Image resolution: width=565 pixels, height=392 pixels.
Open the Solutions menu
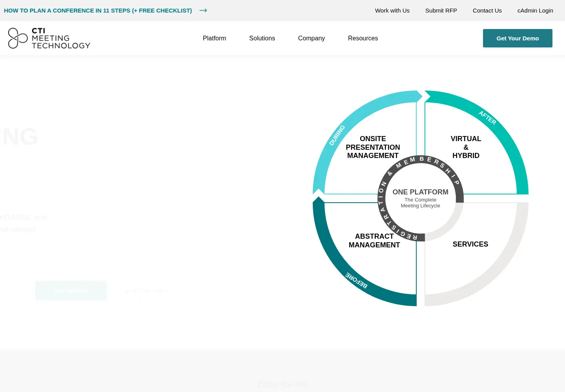pyautogui.click(x=262, y=38)
